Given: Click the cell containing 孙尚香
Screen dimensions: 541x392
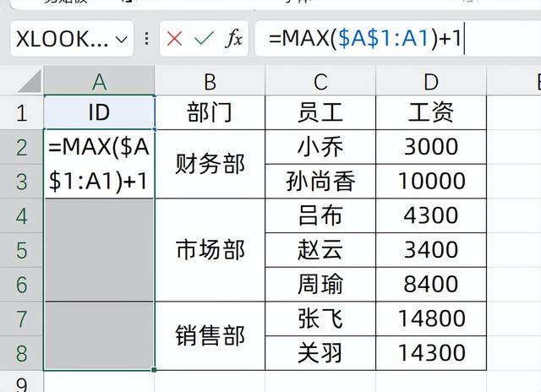Looking at the screenshot, I should coord(320,182).
